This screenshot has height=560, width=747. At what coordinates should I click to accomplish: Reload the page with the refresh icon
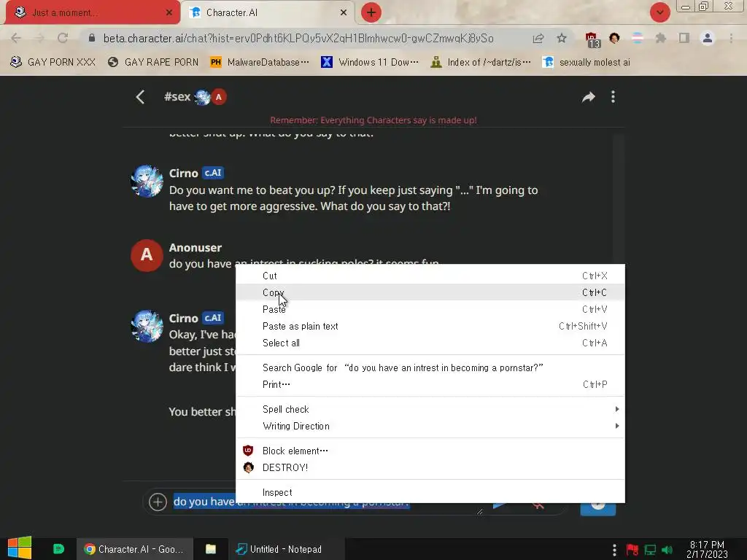point(63,38)
